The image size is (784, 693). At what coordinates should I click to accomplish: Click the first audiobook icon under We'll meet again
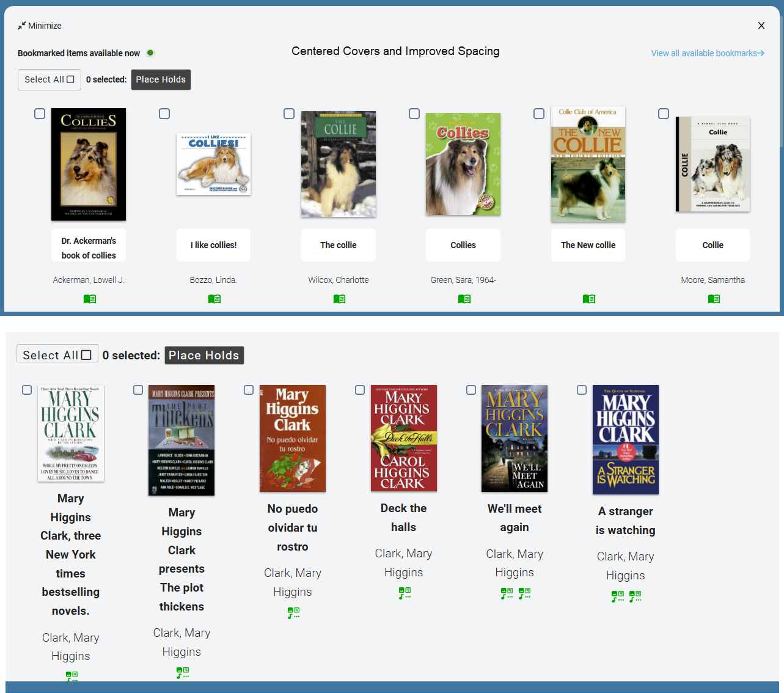click(507, 593)
